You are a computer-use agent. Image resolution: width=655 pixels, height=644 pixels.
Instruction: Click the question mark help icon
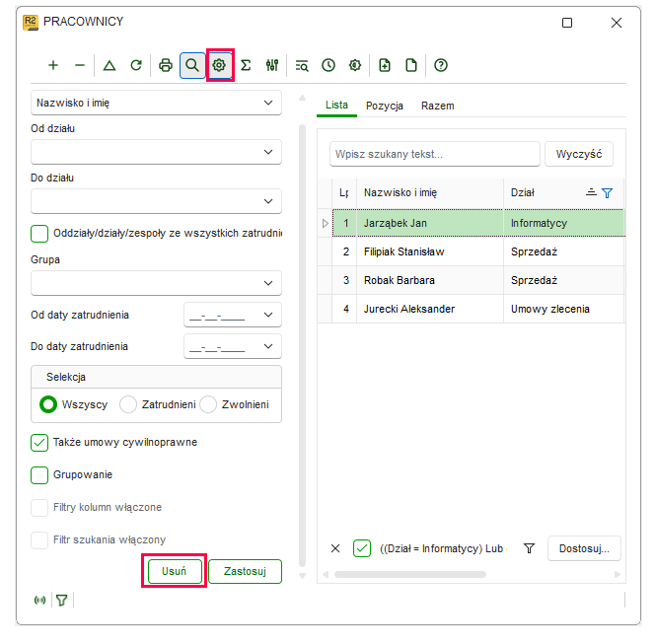click(x=441, y=65)
